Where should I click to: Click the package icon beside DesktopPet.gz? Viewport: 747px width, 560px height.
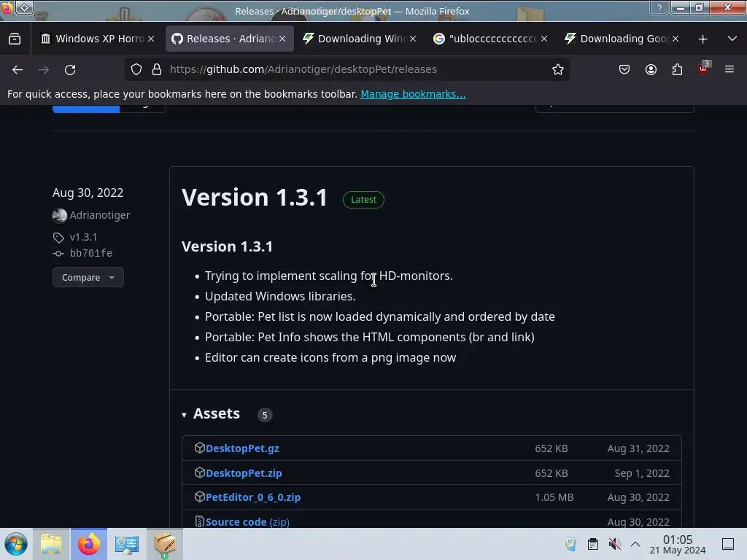[x=200, y=448]
